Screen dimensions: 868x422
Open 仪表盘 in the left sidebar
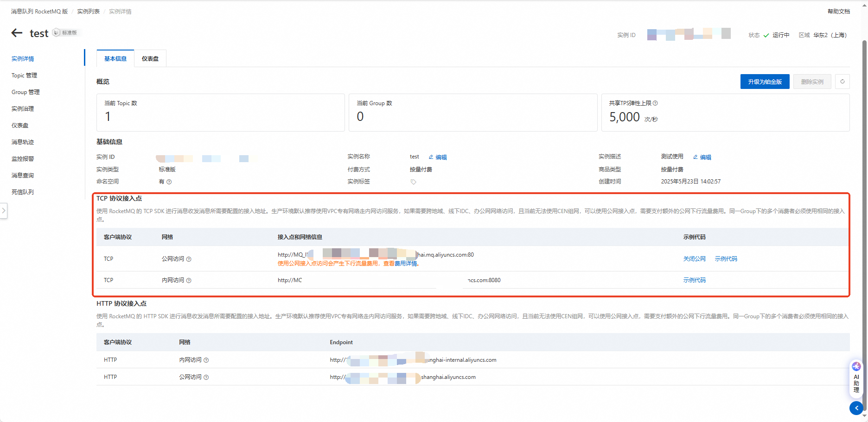(x=20, y=126)
